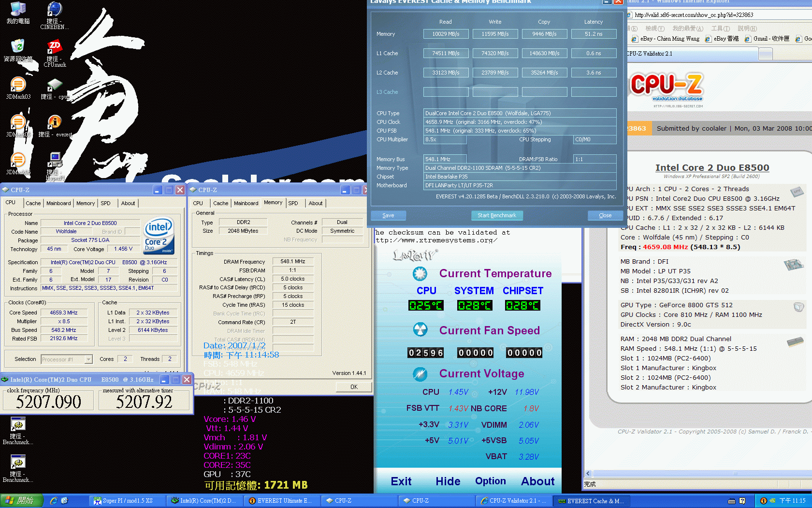812x508 pixels.
Task: Click the help question mark tray icon
Action: click(x=742, y=501)
